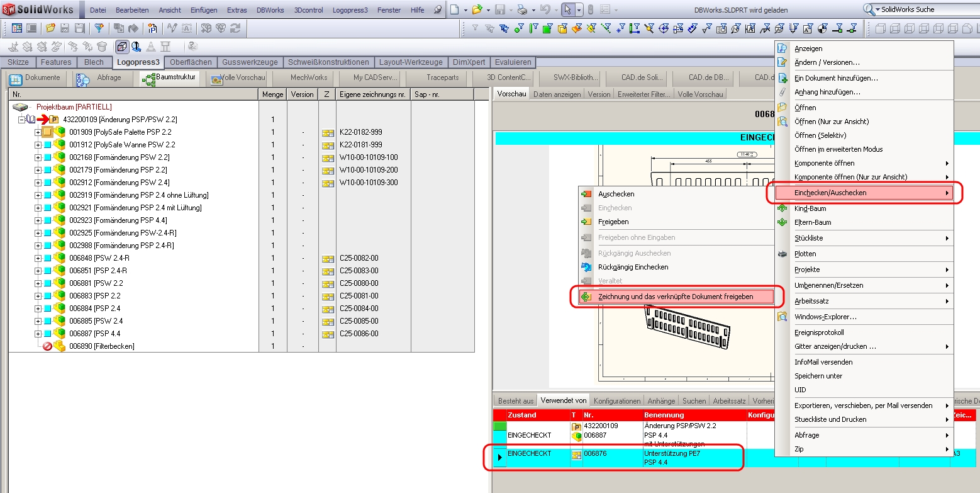Click the Print icon in the top toolbar
Image resolution: width=980 pixels, height=493 pixels.
[x=522, y=9]
